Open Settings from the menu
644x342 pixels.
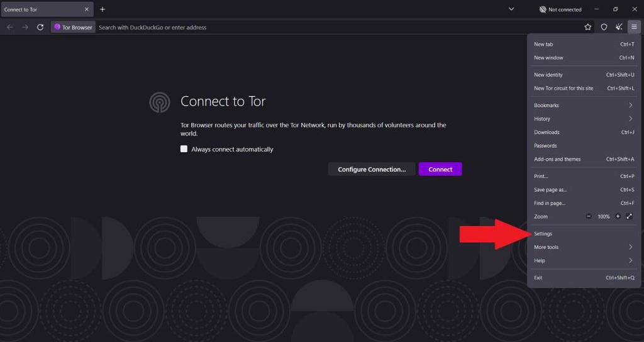584,234
